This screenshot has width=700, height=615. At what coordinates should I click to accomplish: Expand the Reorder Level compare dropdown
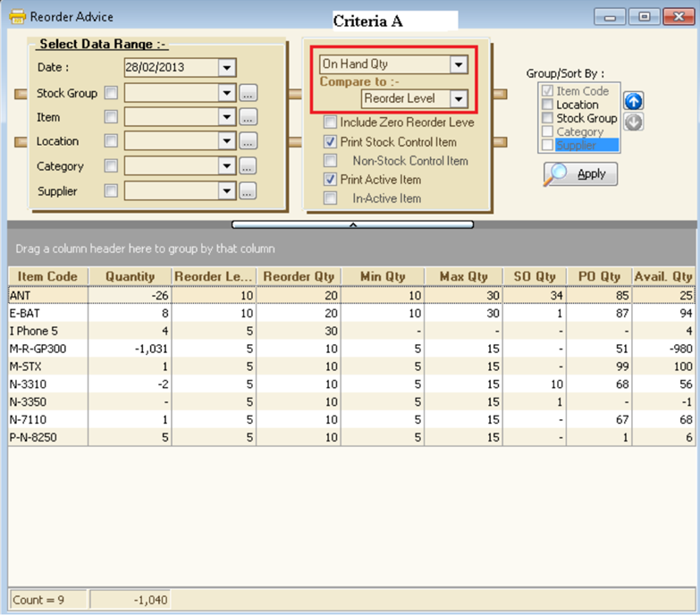point(459,98)
